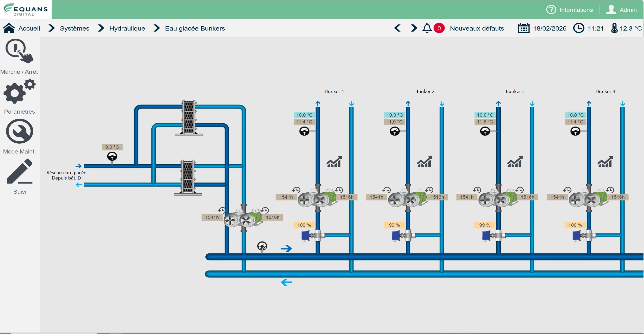Click the Bunker 4 three-way valve actuator
644x334 pixels.
pyautogui.click(x=577, y=236)
